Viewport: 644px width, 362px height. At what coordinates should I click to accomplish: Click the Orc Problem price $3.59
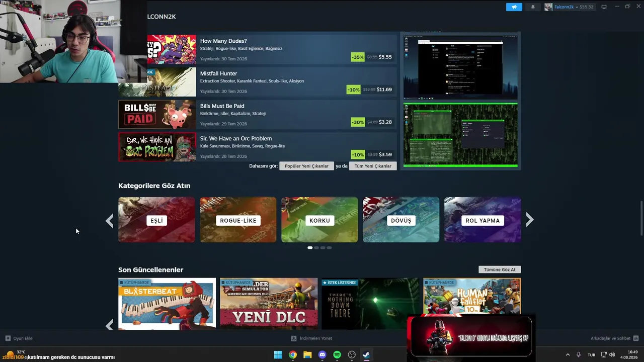point(385,154)
